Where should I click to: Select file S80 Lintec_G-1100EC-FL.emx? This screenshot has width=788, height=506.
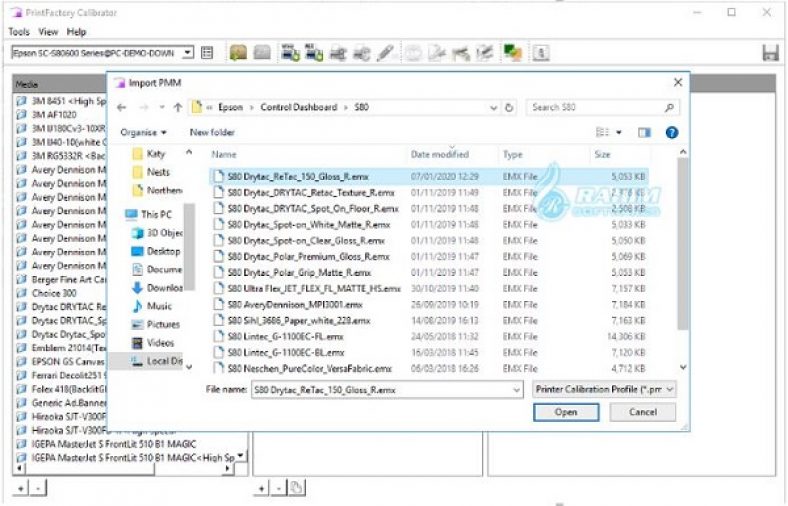[429, 337]
